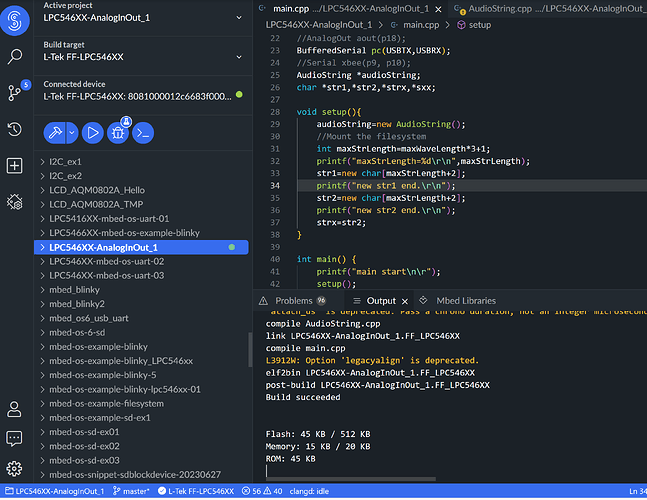Click main.cpp breadcrumb

tap(415, 25)
